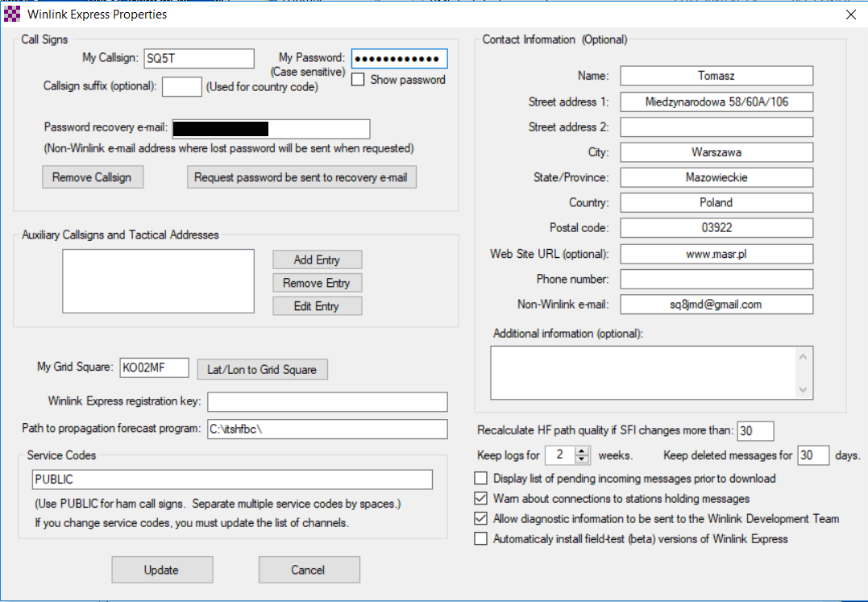Viewport: 868px width, 602px height.
Task: Enable automatic install of field-test beta versions
Action: [x=481, y=538]
